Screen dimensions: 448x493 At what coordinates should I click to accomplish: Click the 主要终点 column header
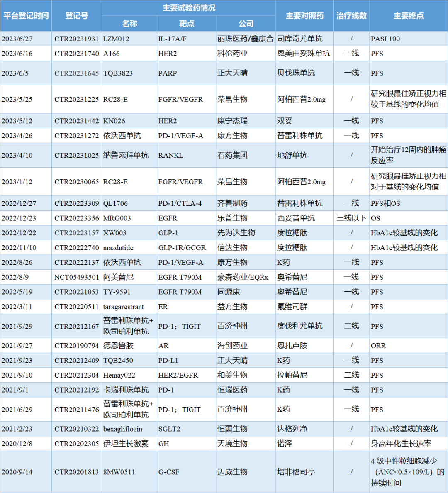(409, 16)
